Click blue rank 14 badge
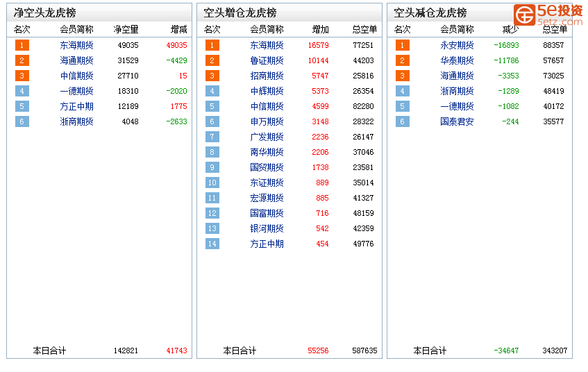The height and width of the screenshot is (372, 588). (x=212, y=244)
